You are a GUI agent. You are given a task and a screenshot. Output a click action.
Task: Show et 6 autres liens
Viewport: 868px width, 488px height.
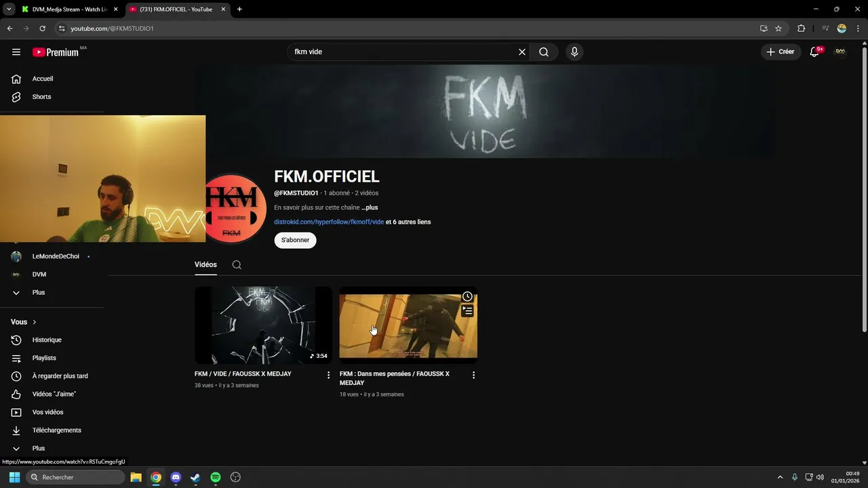point(408,222)
